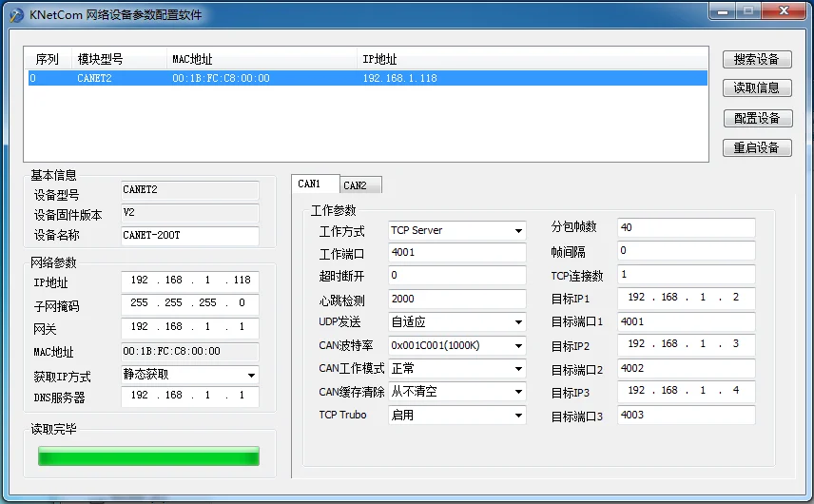Click the 设备固件版本 field V2

click(189, 213)
